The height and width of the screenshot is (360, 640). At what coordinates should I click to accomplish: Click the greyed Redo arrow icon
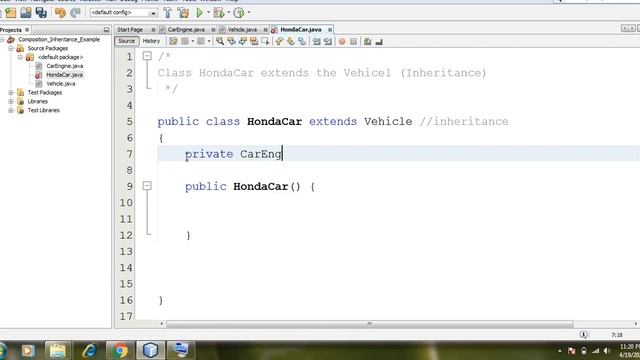pos(75,13)
